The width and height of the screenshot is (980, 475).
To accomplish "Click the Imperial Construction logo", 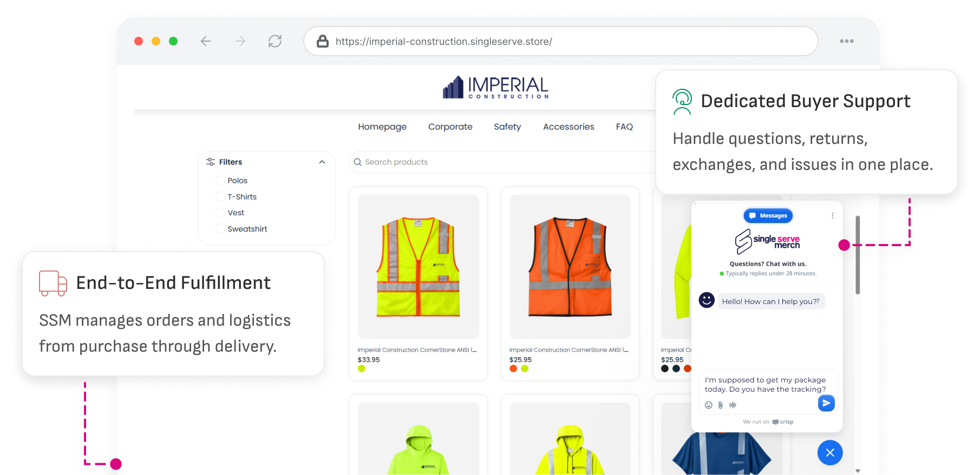I will click(x=496, y=87).
